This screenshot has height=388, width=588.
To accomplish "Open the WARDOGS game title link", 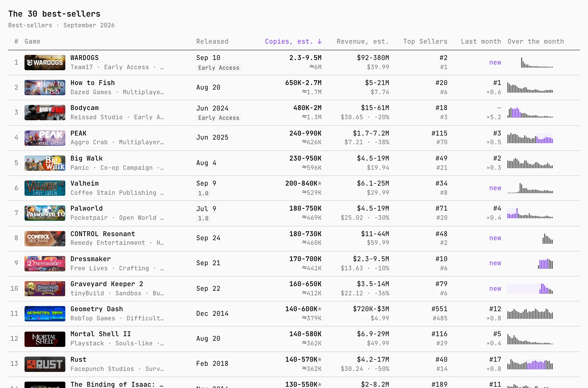I will pos(84,58).
